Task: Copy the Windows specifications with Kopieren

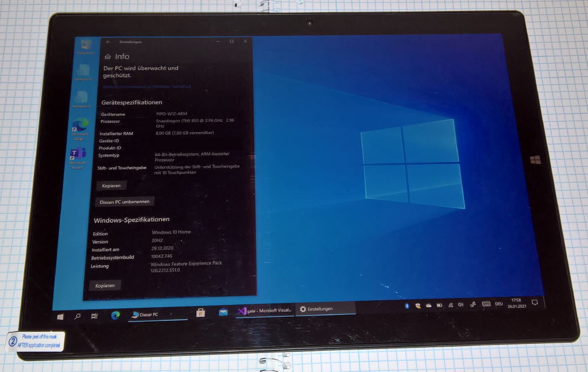Action: 105,285
